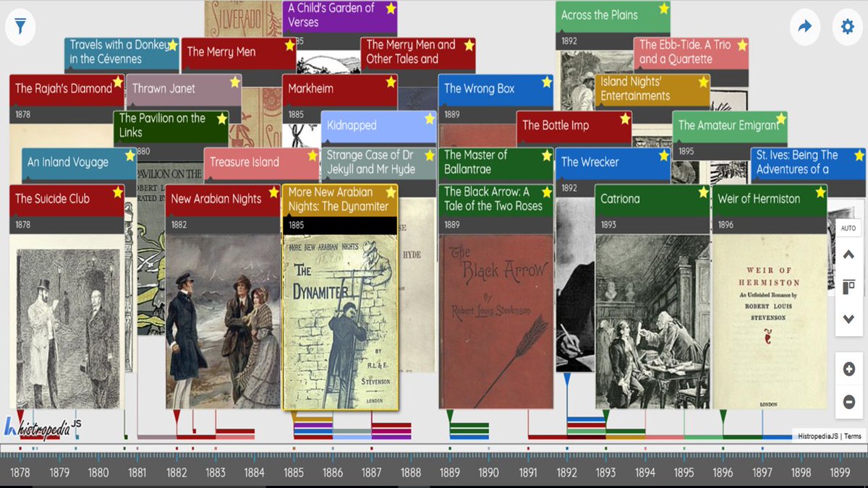This screenshot has width=868, height=488.
Task: Toggle star on A Child's Garden of Verses
Action: click(x=391, y=9)
